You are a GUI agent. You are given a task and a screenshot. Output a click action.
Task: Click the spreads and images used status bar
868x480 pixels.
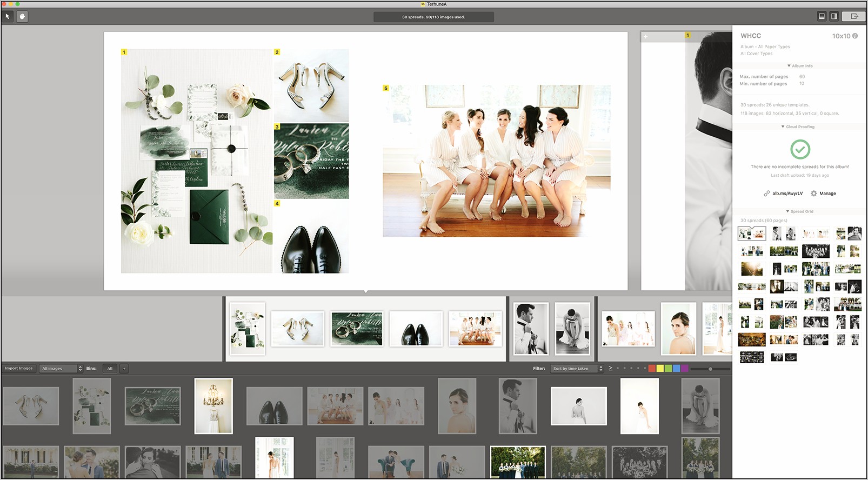pyautogui.click(x=433, y=17)
